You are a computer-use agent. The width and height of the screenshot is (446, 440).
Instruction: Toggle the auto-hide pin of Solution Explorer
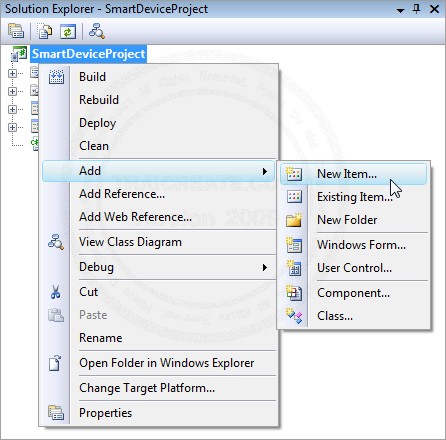(x=417, y=9)
